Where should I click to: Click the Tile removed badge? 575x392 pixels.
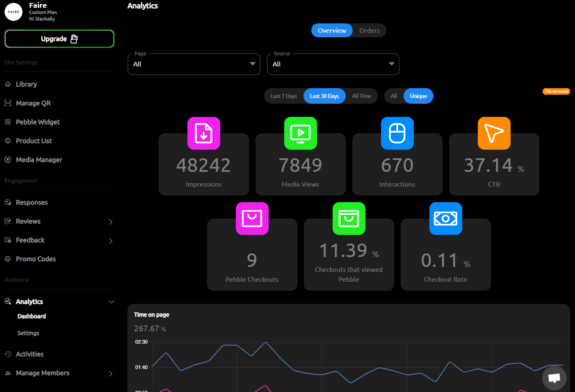[x=556, y=91]
